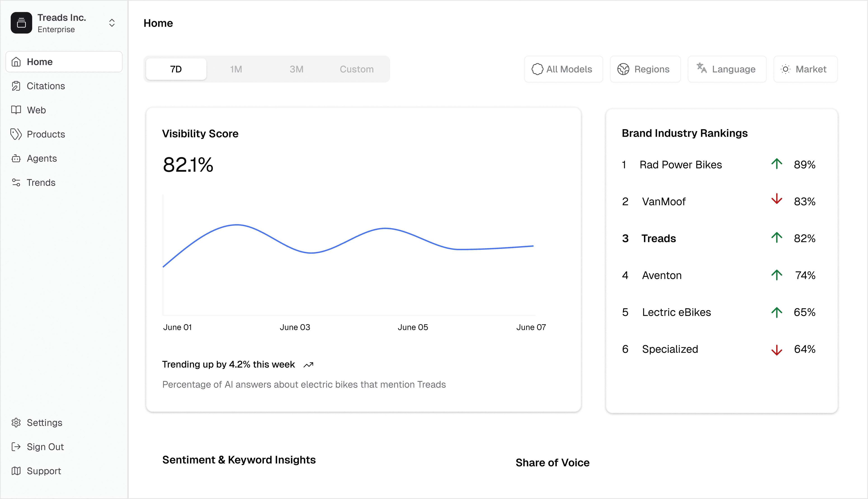Screen dimensions: 868x499
Task: Click the VanMoof ranking name
Action: (x=664, y=202)
